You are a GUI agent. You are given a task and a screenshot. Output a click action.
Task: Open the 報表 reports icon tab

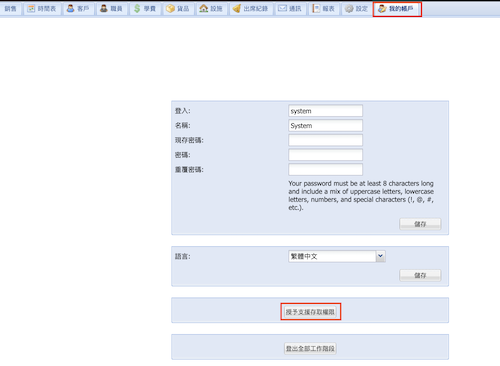[x=324, y=9]
